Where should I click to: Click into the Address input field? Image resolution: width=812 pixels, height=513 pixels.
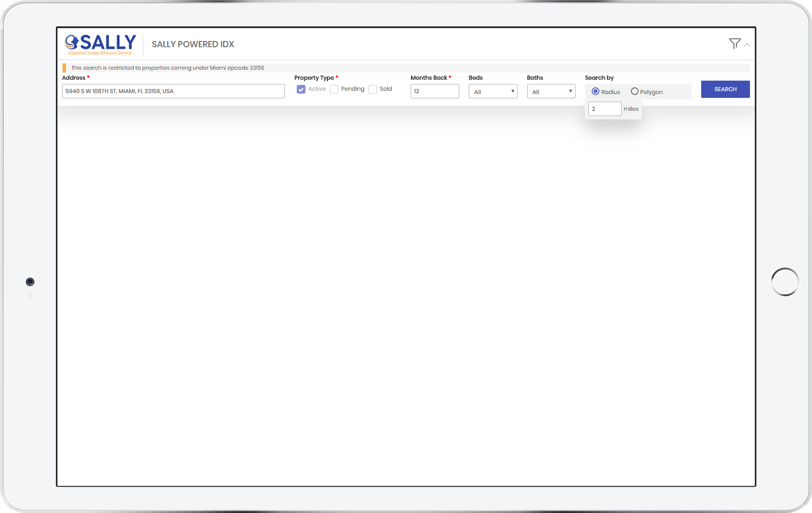point(173,91)
